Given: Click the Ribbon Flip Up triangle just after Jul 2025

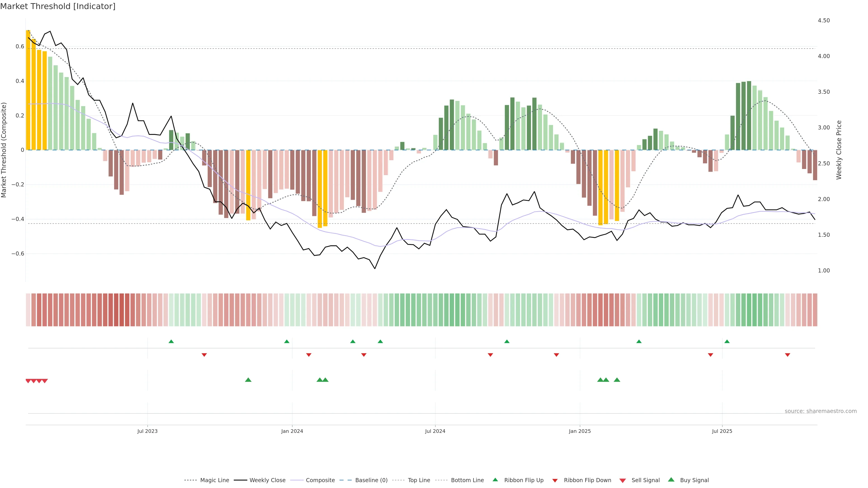Looking at the screenshot, I should [x=727, y=342].
